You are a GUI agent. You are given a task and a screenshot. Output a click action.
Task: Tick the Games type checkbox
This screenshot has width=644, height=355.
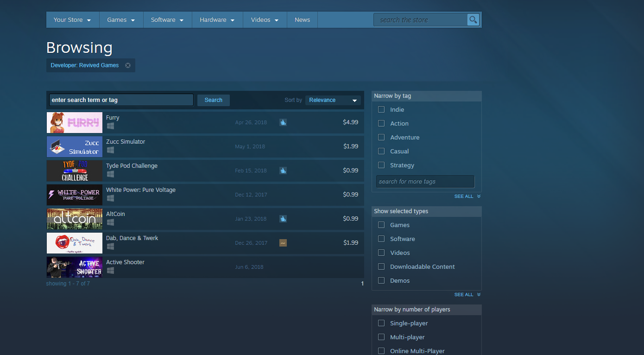(381, 225)
